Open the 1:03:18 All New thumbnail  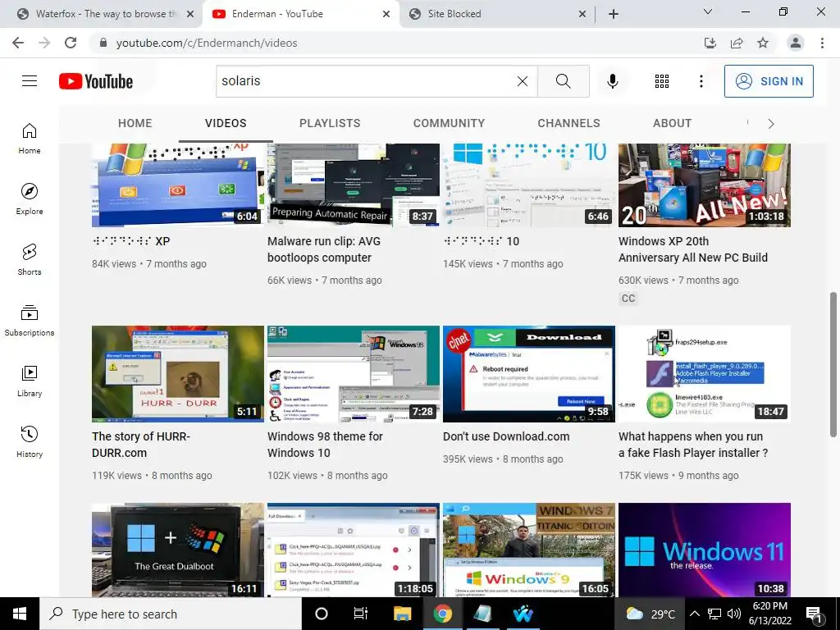coord(705,185)
